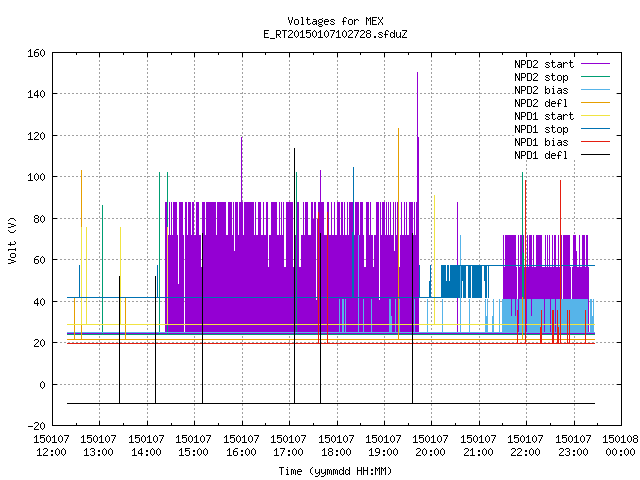Click the 150107 21:00 x-axis tick label

478,446
